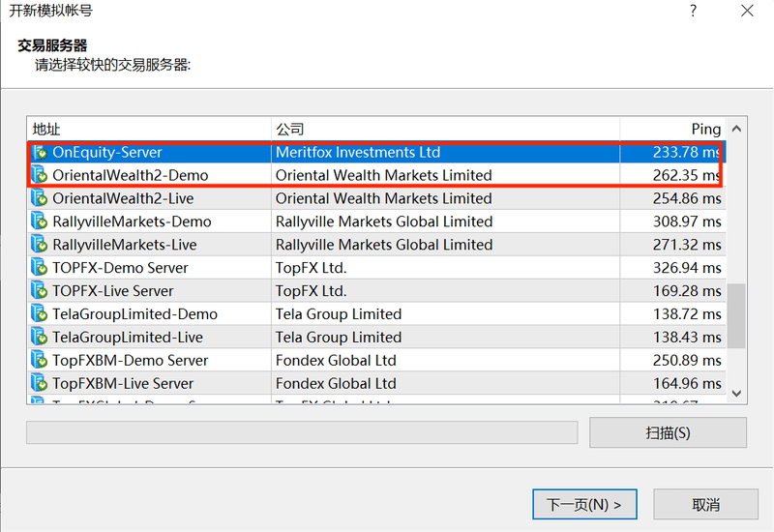This screenshot has width=774, height=532.
Task: Click TopFX Ltd. in TOPFX-Demo row
Action: click(x=311, y=268)
